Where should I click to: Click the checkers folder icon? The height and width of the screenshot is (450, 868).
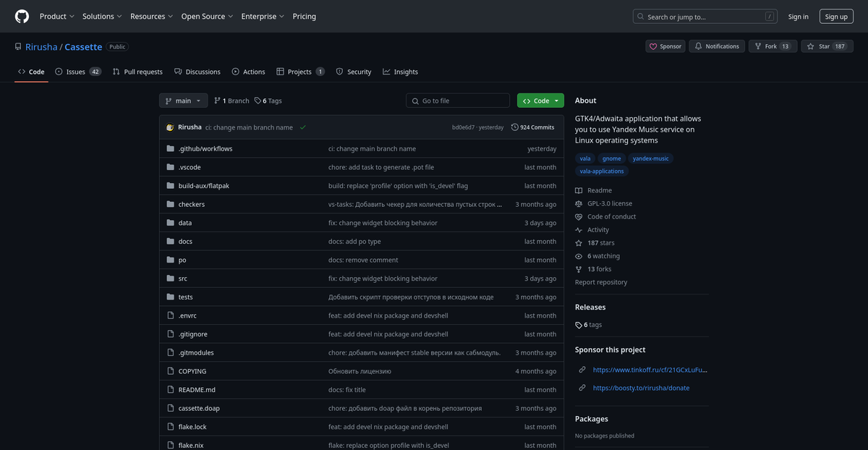tap(171, 204)
